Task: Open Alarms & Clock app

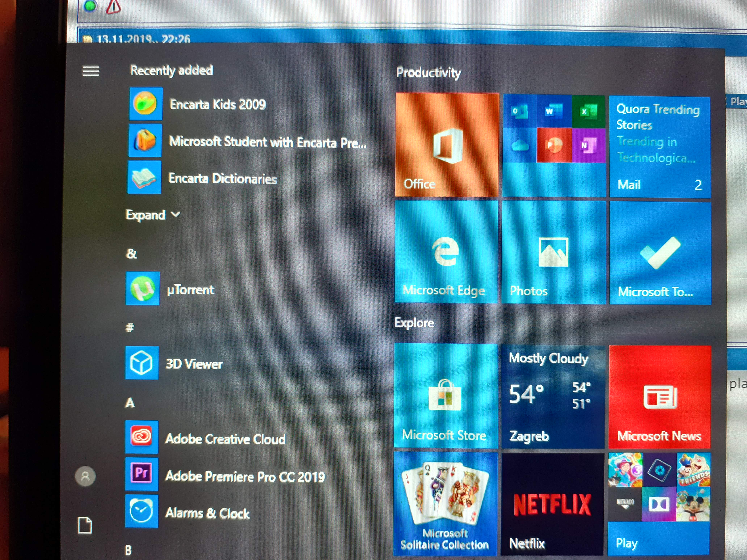Action: click(x=207, y=513)
